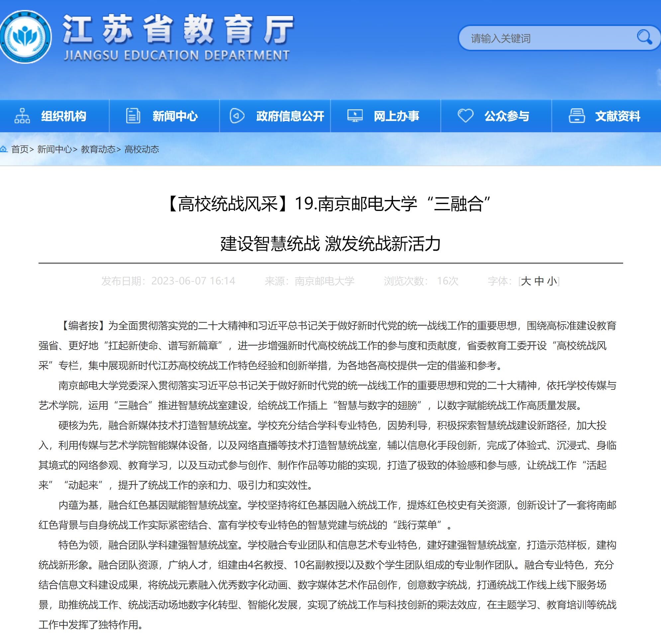Click the heart icon beside 公众参与

(x=465, y=116)
